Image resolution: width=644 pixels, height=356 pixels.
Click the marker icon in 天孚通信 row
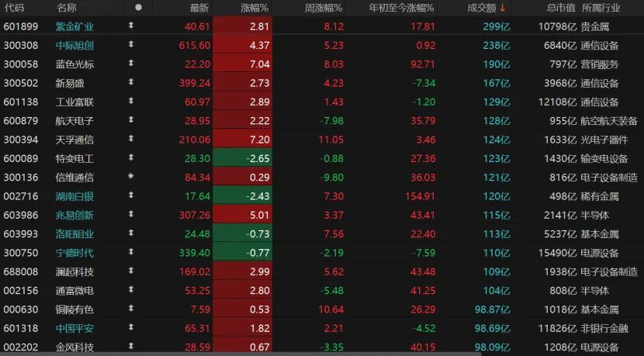click(131, 139)
